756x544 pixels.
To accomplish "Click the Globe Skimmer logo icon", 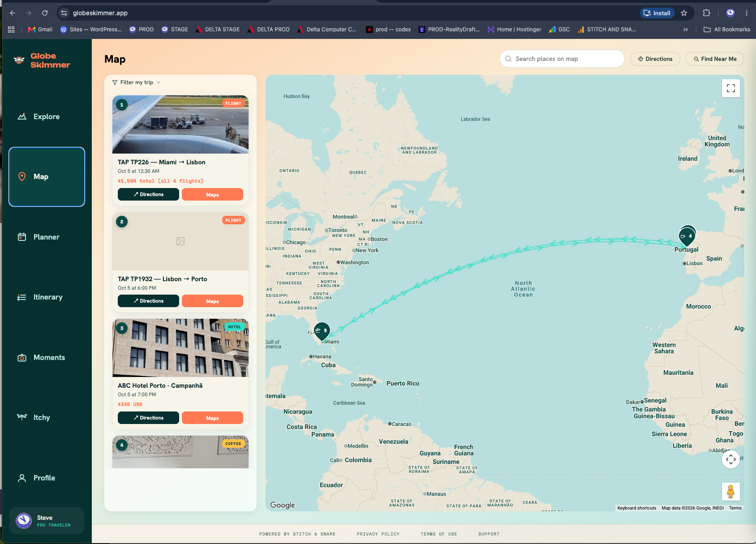I will click(x=19, y=60).
